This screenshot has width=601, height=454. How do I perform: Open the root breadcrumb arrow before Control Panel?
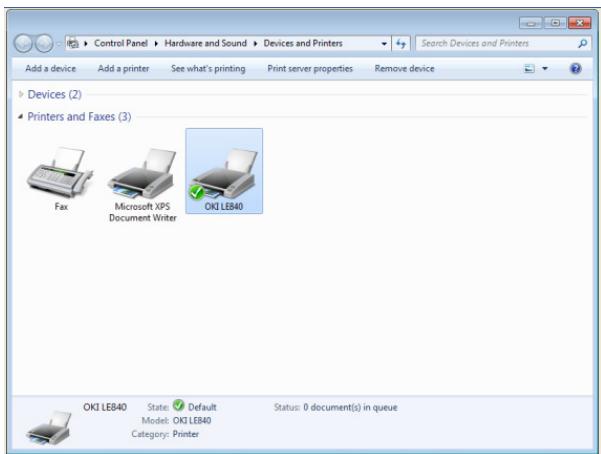(x=86, y=43)
